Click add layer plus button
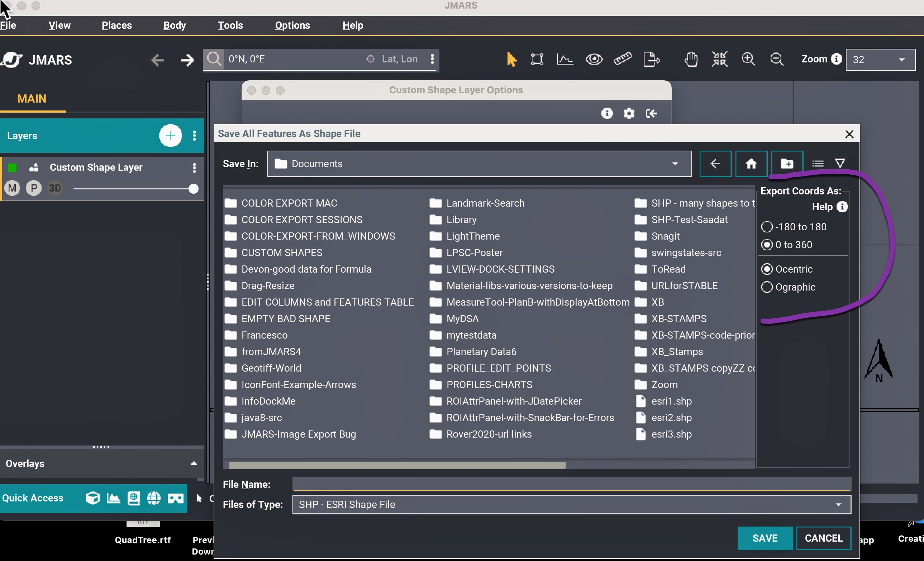 (x=170, y=136)
